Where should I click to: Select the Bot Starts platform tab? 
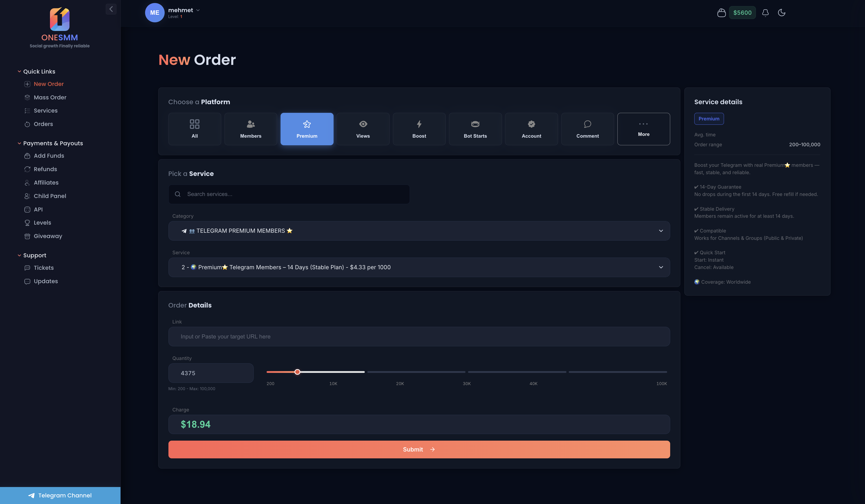click(475, 129)
